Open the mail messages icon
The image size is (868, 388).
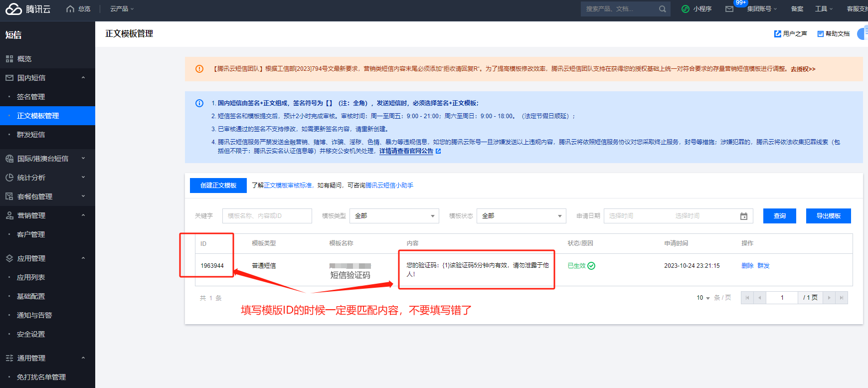(729, 9)
